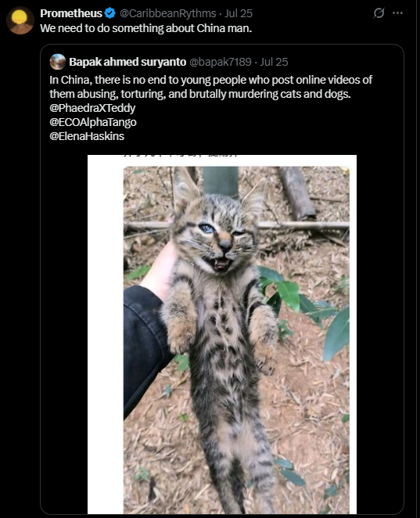Open the @ECOAlphaTango mention
Viewport: 420px width, 518px height.
pos(93,122)
